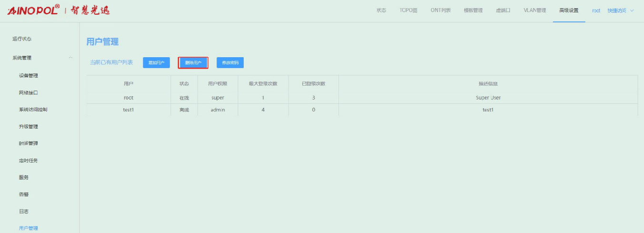Image resolution: width=644 pixels, height=233 pixels.
Task: Open 网络接口 sidebar item
Action: point(29,92)
